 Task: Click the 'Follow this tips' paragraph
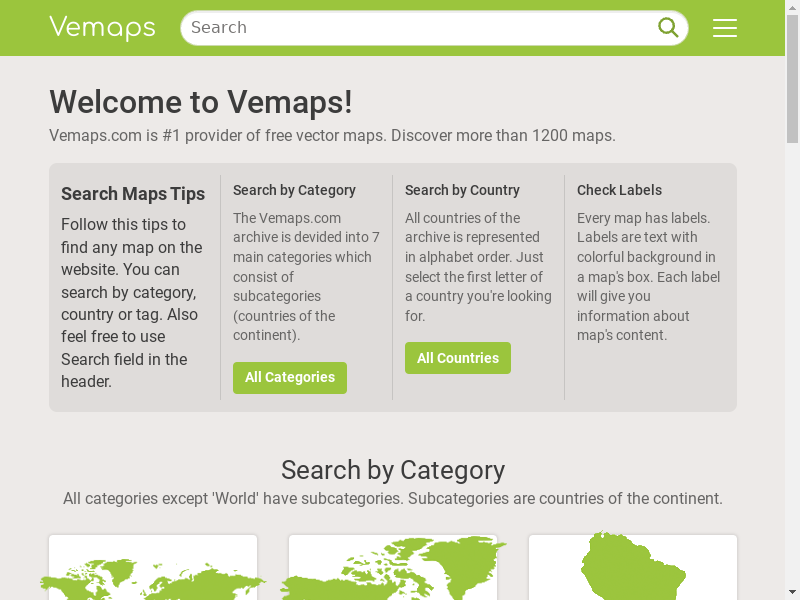[x=132, y=303]
